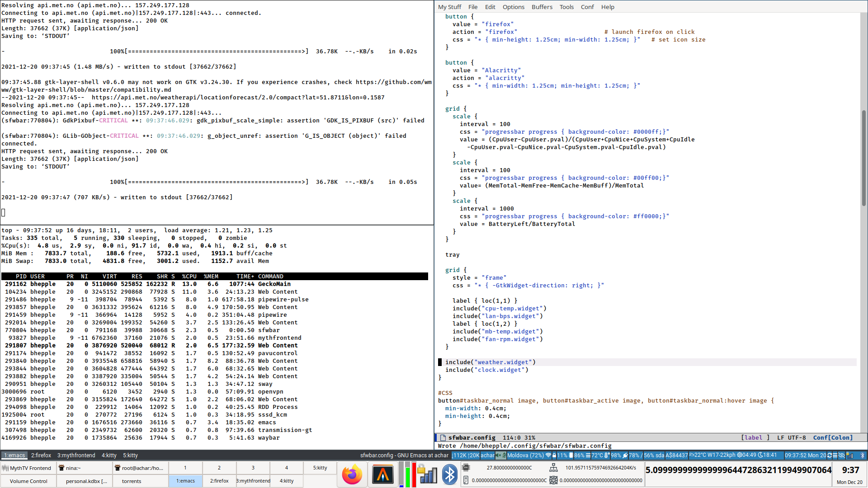Click the 22°C weather indicator in waybar

(698, 455)
